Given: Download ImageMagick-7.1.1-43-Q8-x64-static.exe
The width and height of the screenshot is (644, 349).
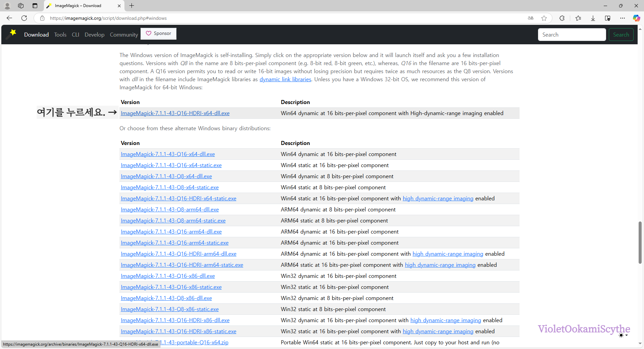Looking at the screenshot, I should coord(170,187).
